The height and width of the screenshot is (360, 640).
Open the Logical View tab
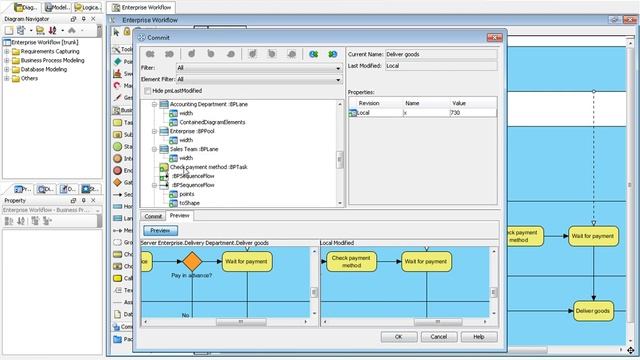[x=87, y=7]
